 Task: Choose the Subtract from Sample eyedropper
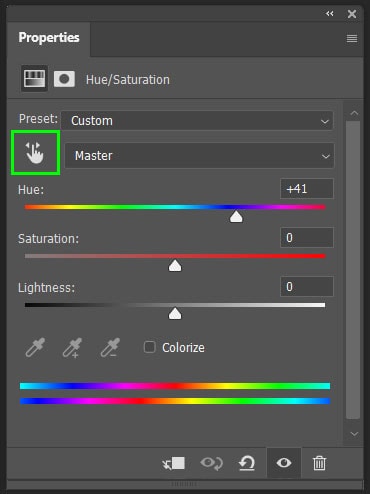click(110, 347)
